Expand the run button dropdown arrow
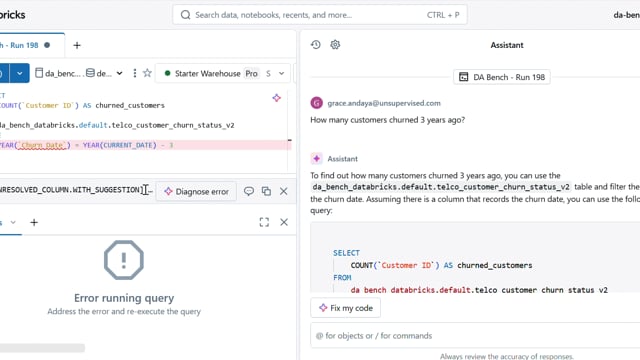Viewport: 640px width, 360px height. 20,73
